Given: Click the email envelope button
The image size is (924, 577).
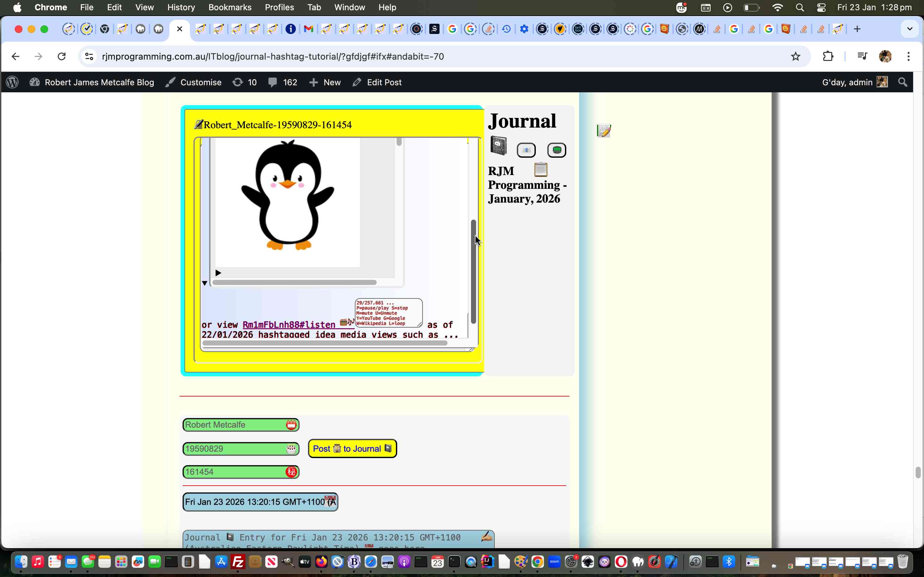Looking at the screenshot, I should click(x=526, y=150).
